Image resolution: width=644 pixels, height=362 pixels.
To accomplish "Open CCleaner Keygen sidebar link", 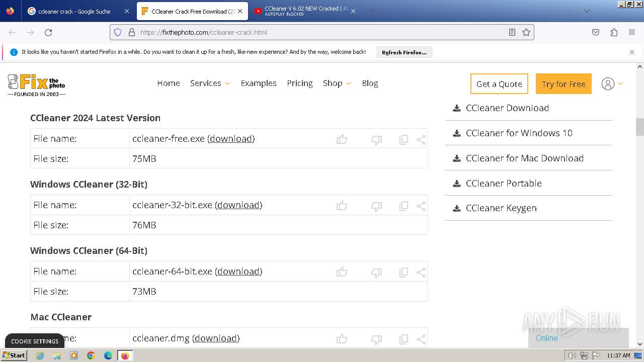I will tap(501, 208).
